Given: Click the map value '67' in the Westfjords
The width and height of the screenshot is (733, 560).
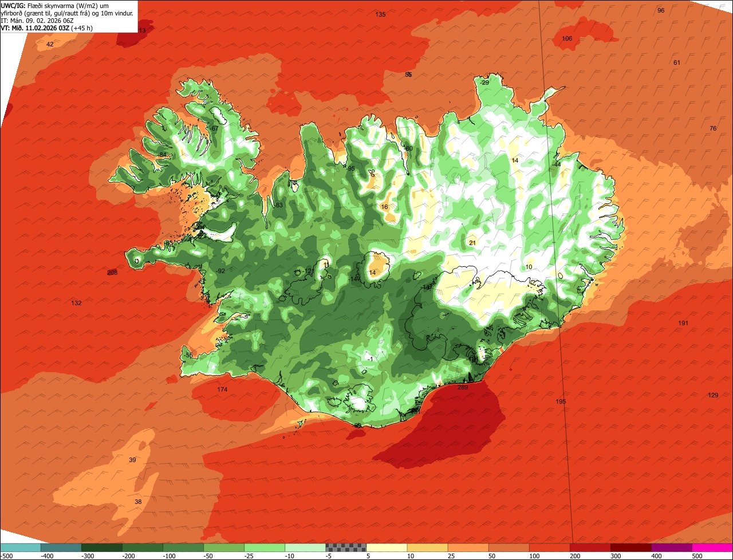Looking at the screenshot, I should click(x=215, y=128).
